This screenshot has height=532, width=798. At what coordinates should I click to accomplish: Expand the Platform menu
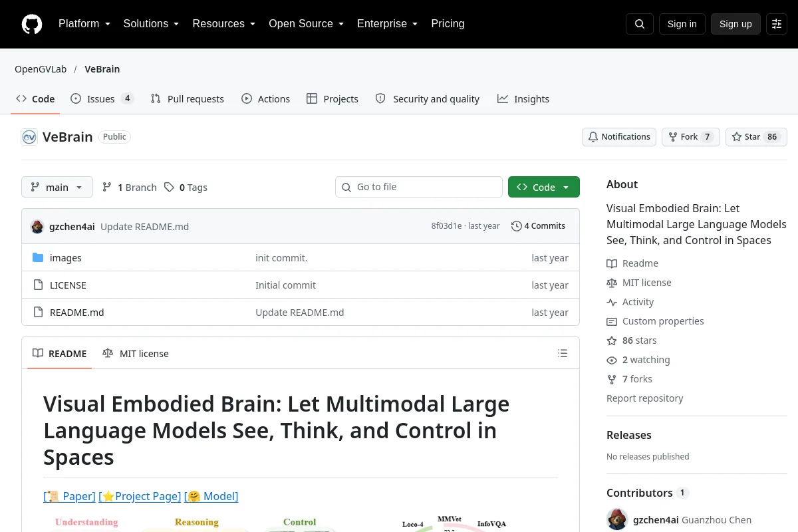pyautogui.click(x=84, y=24)
